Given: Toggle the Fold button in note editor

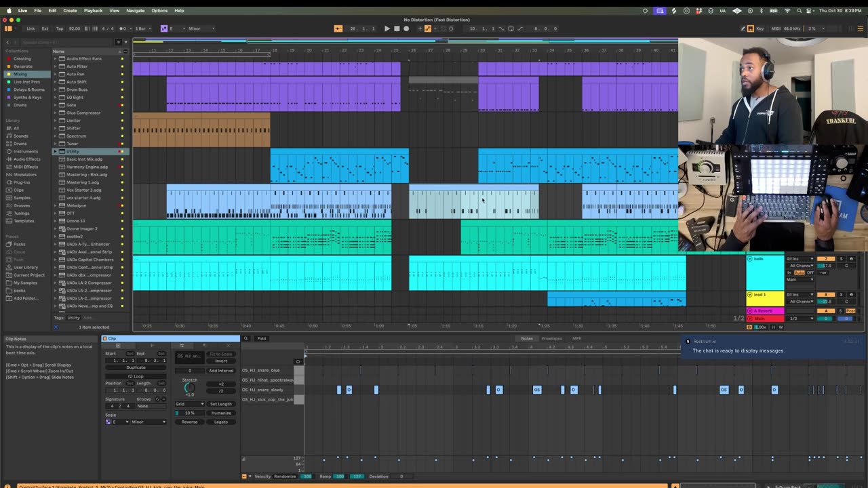Looking at the screenshot, I should coord(262,338).
